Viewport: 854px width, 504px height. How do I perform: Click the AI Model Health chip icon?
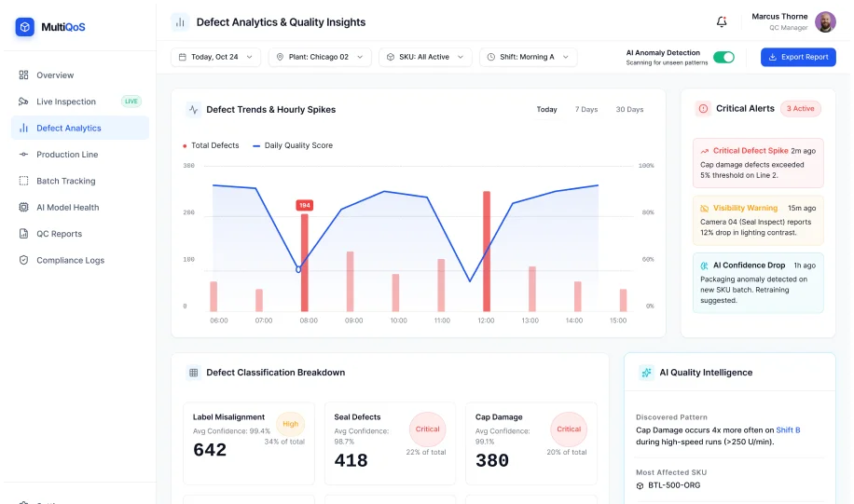click(23, 208)
